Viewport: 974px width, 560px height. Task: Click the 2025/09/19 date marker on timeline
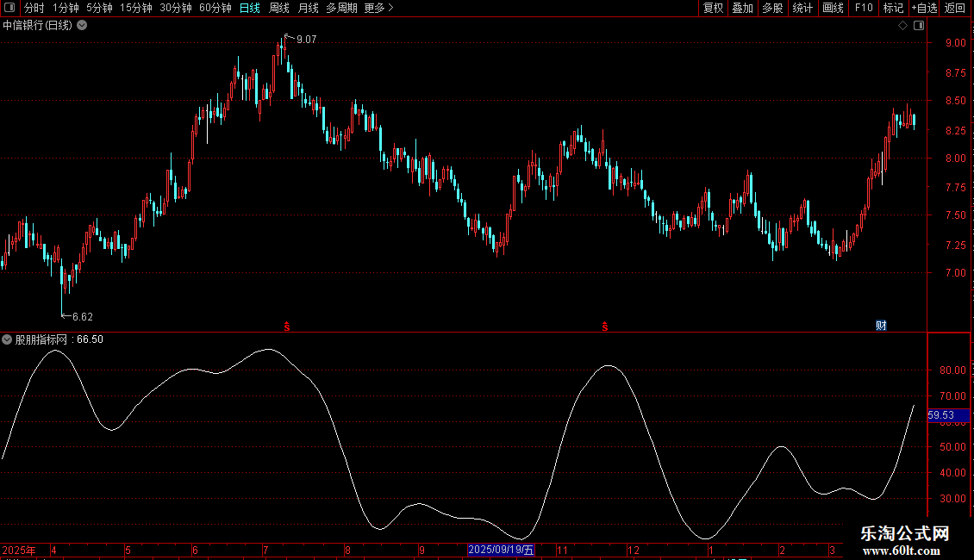pos(501,550)
